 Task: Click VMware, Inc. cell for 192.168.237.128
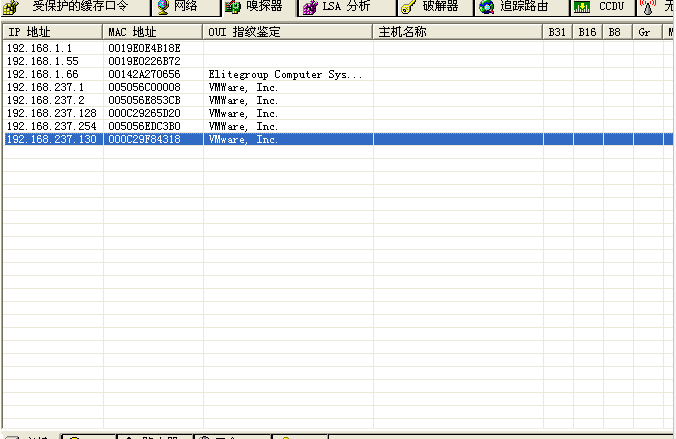243,113
